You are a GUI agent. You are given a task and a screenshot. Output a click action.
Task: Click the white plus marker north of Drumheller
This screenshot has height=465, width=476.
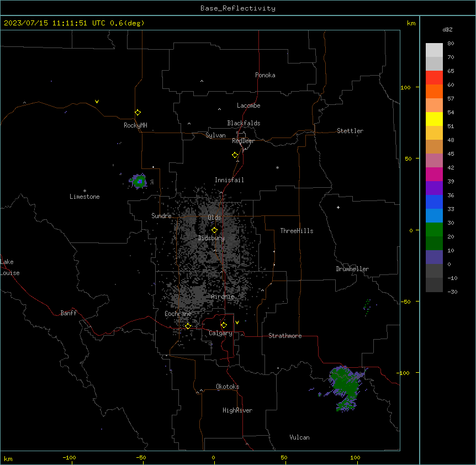point(338,207)
